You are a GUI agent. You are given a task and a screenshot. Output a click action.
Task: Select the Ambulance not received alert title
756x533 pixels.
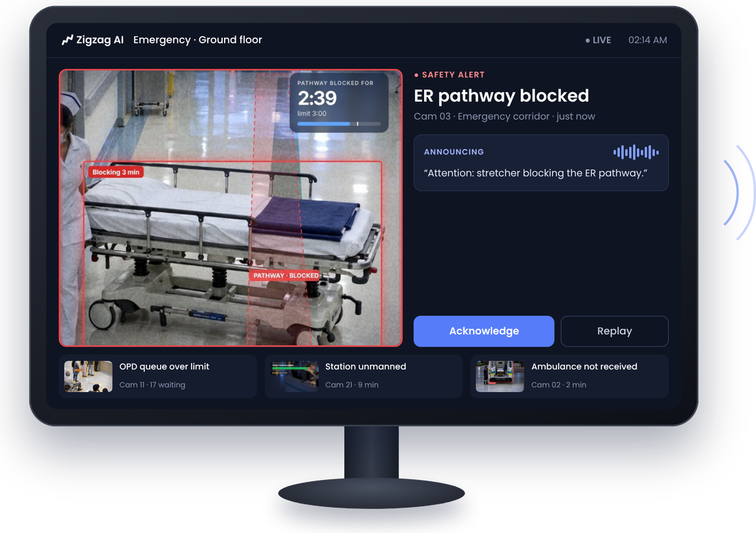click(x=584, y=367)
